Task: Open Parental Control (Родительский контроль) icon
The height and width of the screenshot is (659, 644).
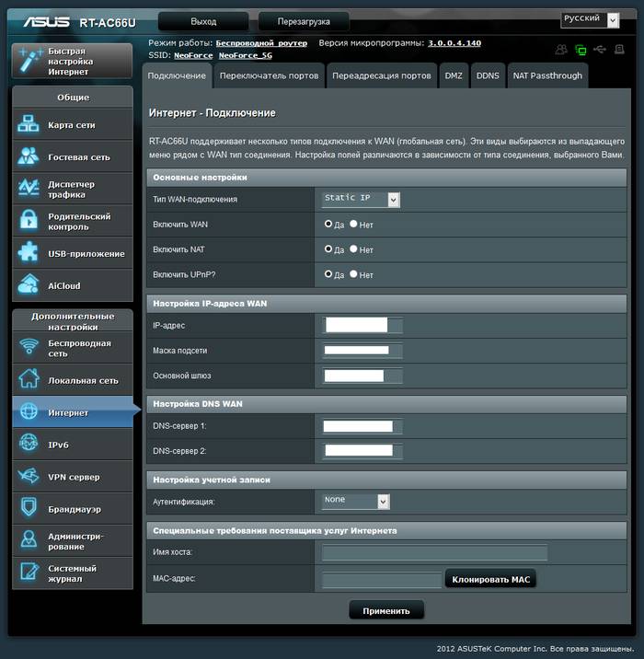Action: click(29, 221)
